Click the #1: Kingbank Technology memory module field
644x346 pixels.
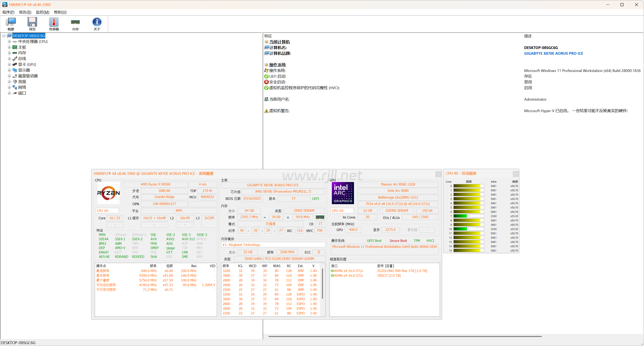point(273,245)
